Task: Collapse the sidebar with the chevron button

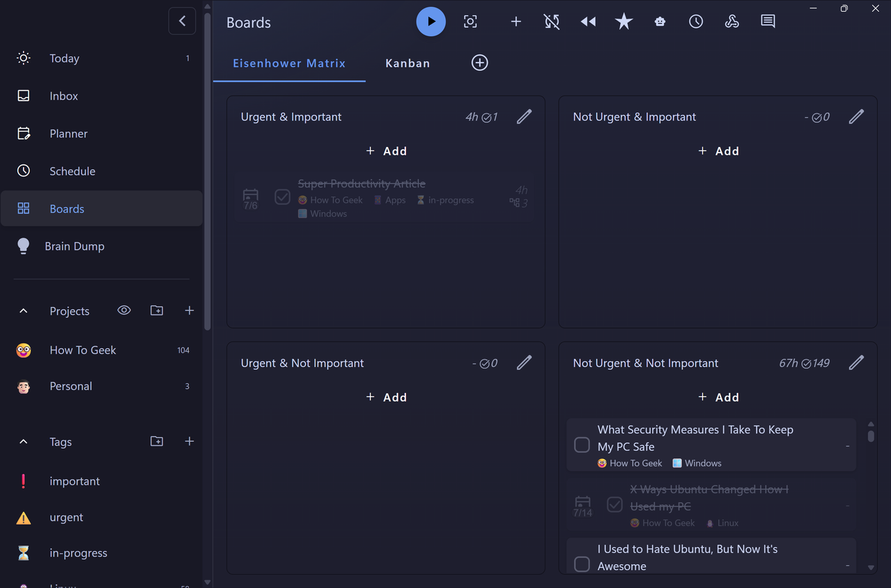Action: point(182,21)
